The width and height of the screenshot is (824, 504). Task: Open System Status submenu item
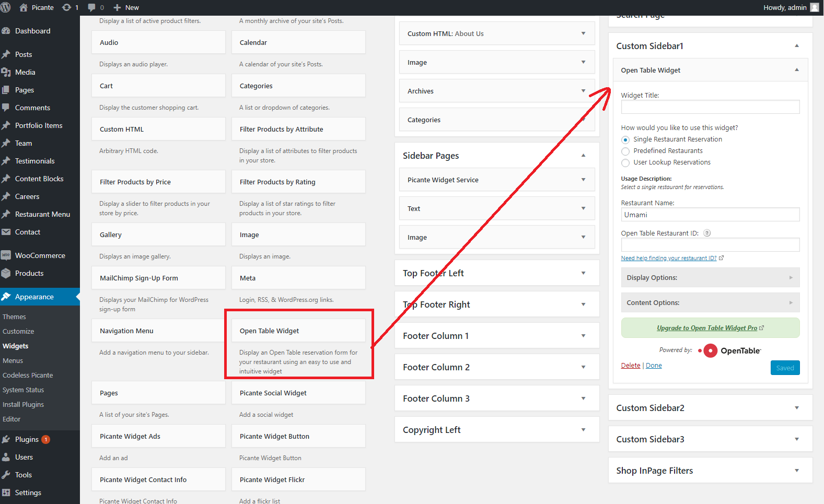(x=23, y=390)
